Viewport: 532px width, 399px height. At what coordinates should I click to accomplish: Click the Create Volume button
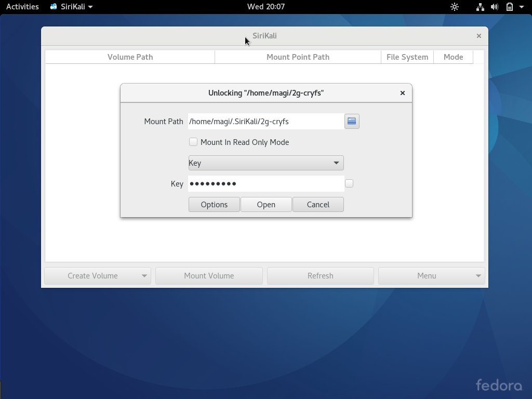98,276
